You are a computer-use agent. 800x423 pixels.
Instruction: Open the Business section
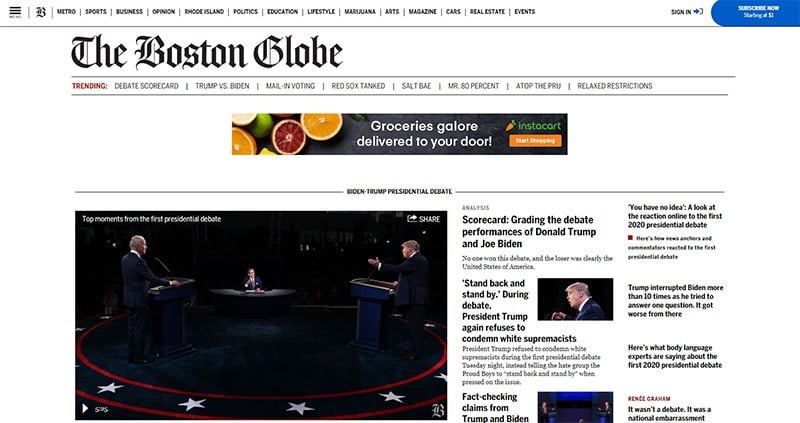[x=130, y=12]
